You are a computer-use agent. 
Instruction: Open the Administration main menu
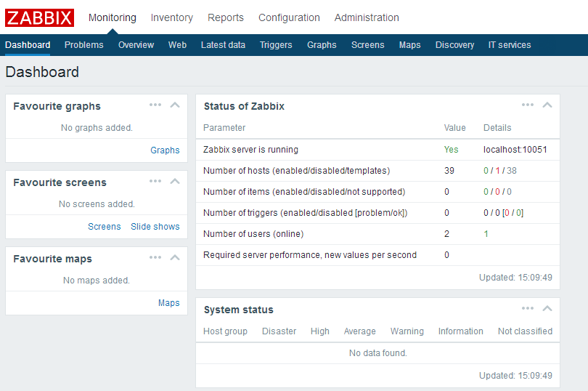[367, 17]
